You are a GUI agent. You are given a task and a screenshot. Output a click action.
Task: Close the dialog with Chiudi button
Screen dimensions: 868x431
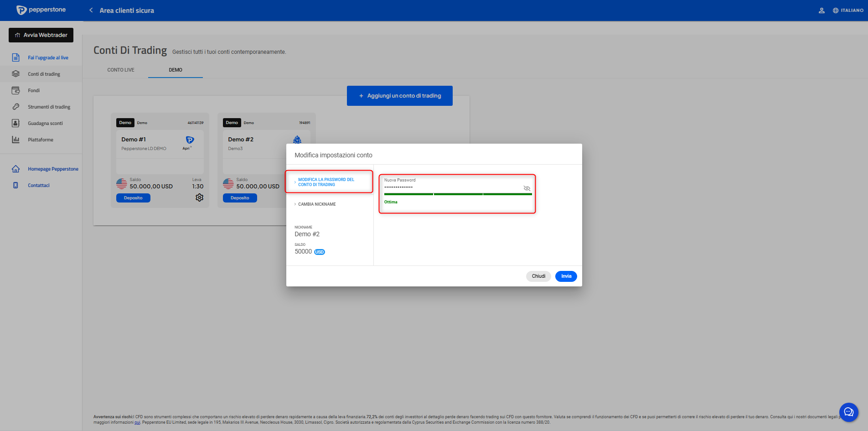pyautogui.click(x=538, y=276)
